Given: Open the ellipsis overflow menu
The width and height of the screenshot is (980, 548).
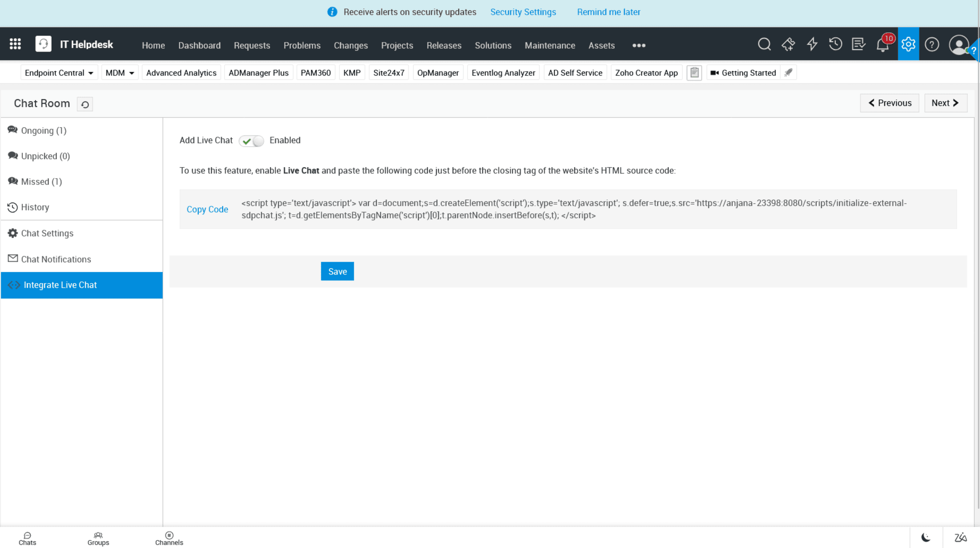Looking at the screenshot, I should click(638, 45).
